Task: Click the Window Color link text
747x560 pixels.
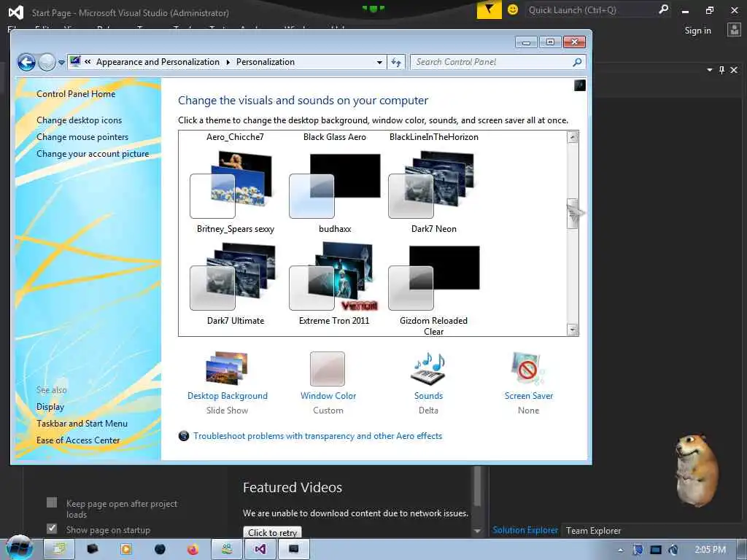Action: (328, 396)
